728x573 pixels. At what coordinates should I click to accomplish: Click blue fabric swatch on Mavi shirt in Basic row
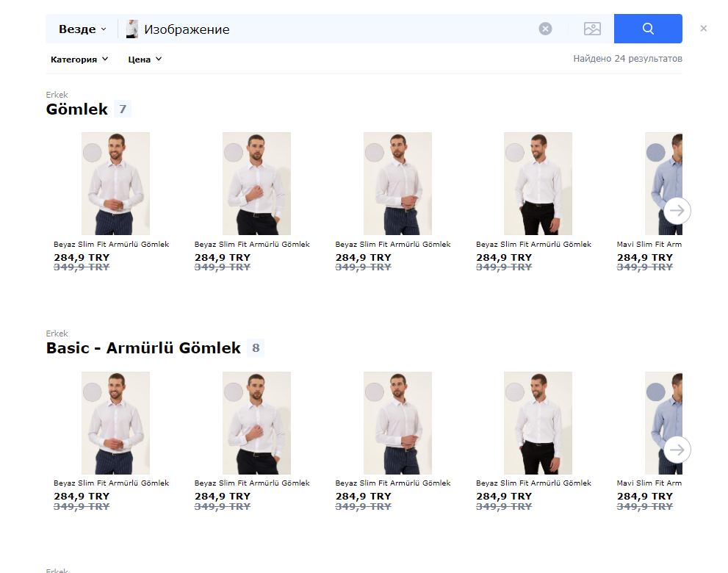655,392
